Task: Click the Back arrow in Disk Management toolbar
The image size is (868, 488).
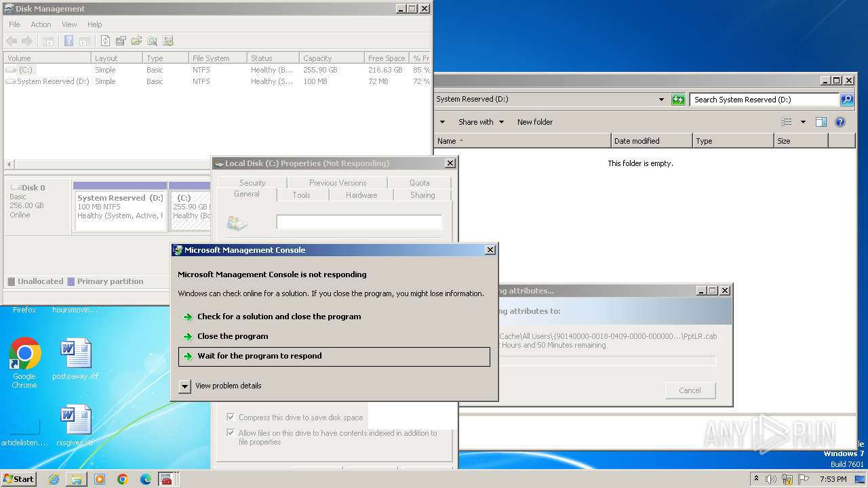Action: pyautogui.click(x=12, y=41)
